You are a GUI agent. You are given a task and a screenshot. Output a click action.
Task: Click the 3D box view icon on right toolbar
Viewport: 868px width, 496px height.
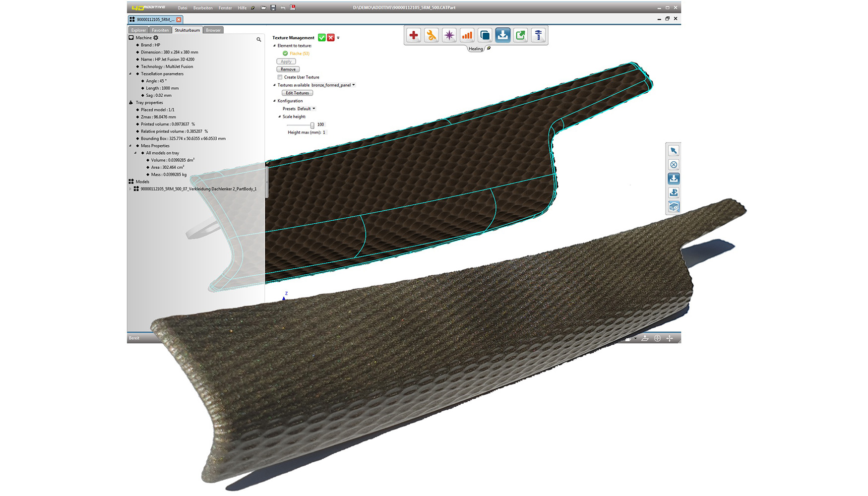(674, 207)
